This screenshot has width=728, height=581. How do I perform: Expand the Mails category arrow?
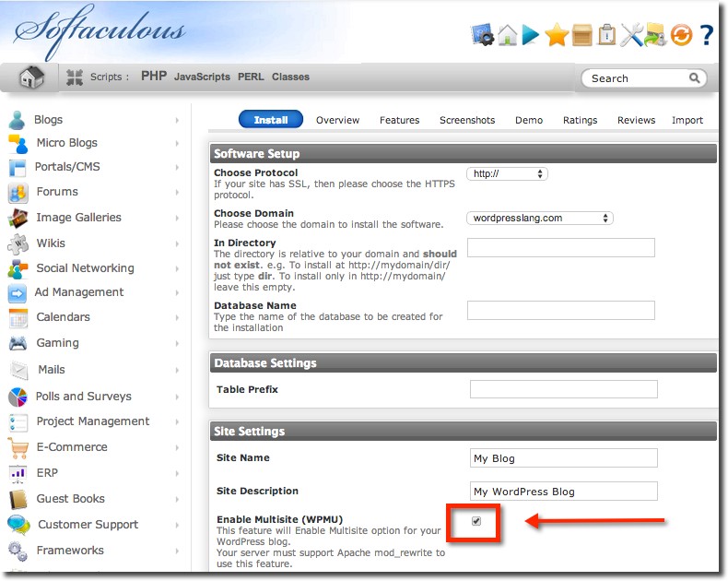(177, 371)
